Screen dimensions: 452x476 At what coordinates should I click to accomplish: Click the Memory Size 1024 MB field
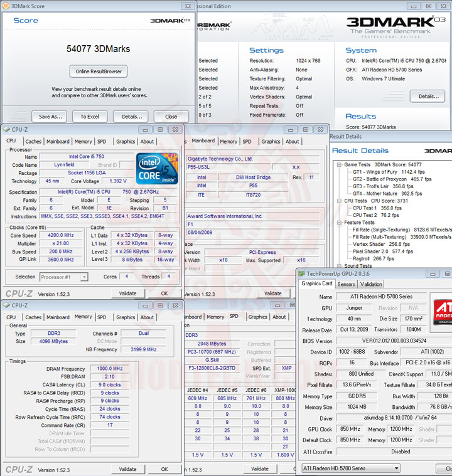[x=357, y=407]
